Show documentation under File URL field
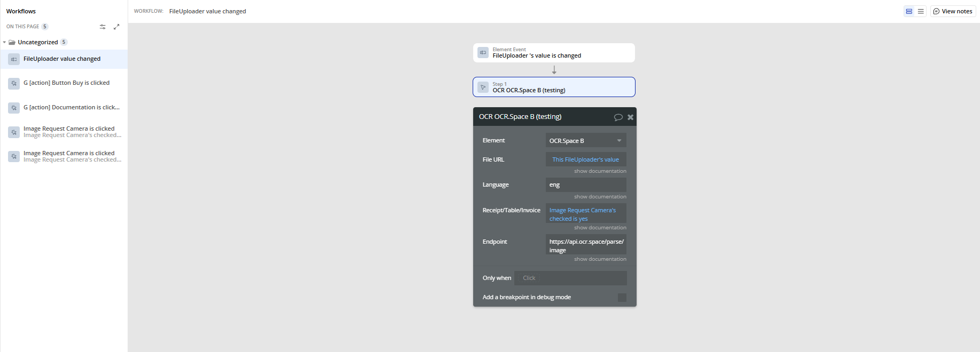 [x=600, y=171]
